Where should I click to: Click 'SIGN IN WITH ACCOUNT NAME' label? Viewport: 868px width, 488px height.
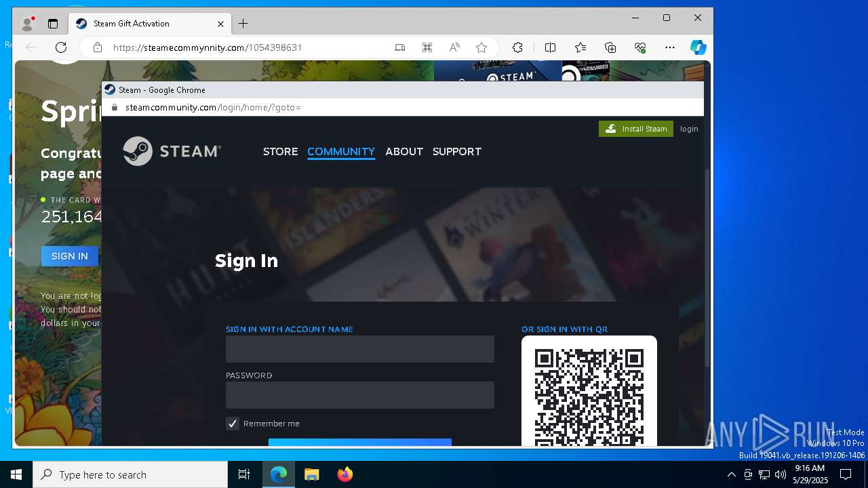(290, 329)
